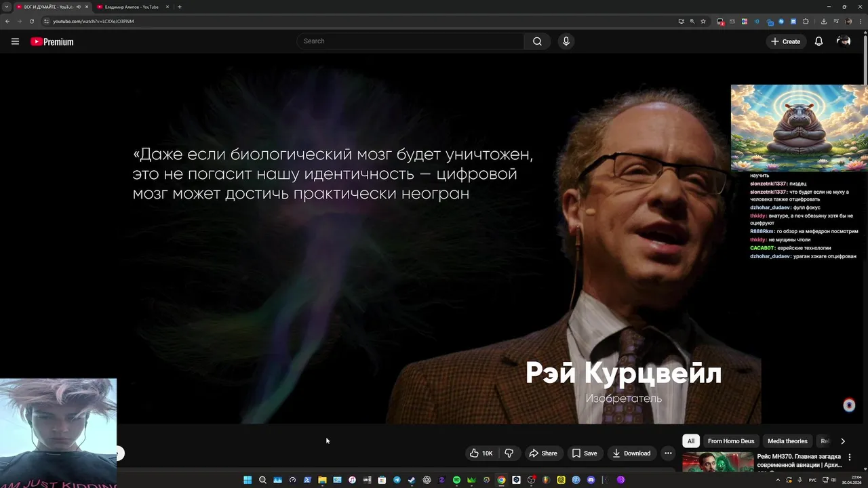
Task: Open the Chrome three-dot menu
Action: (861, 21)
